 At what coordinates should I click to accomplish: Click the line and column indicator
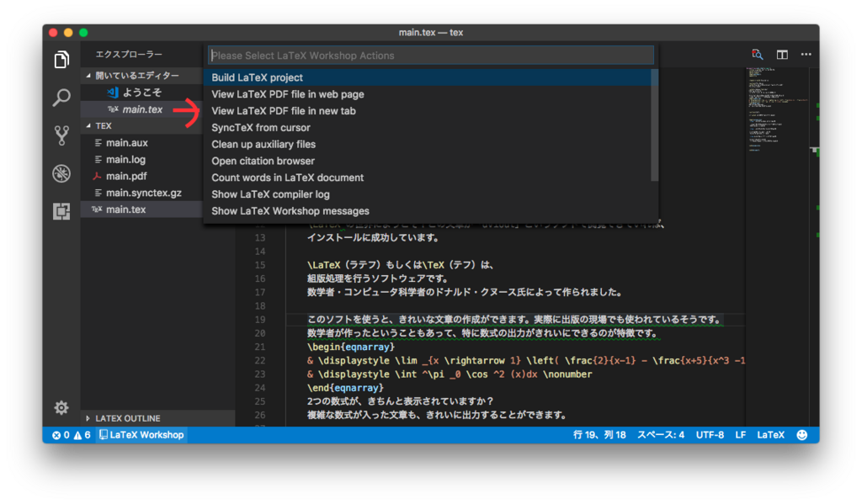(x=599, y=435)
